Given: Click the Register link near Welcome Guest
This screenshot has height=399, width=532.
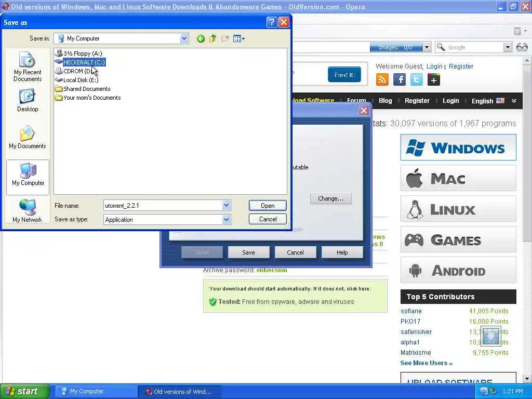Looking at the screenshot, I should 461,66.
